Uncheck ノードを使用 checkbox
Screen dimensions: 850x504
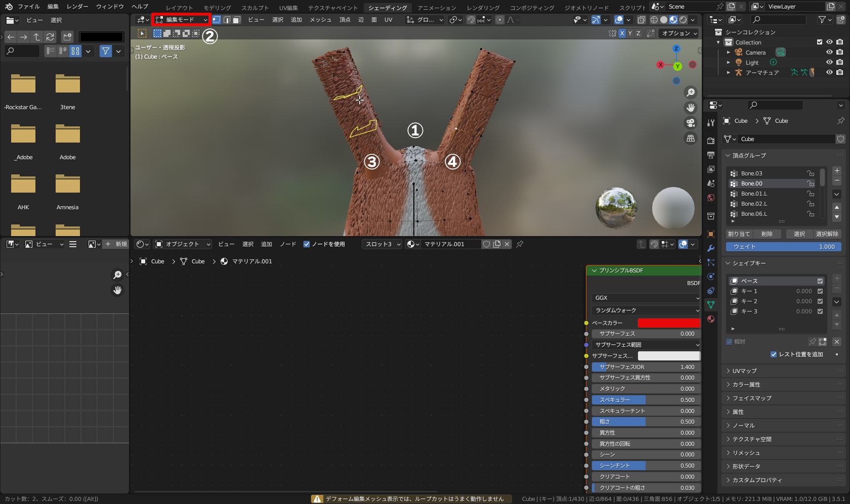point(307,244)
